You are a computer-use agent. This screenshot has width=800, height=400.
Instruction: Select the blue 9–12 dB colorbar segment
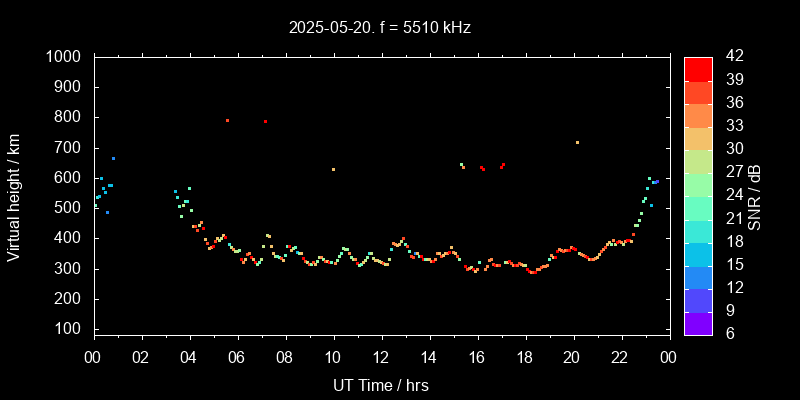click(698, 299)
